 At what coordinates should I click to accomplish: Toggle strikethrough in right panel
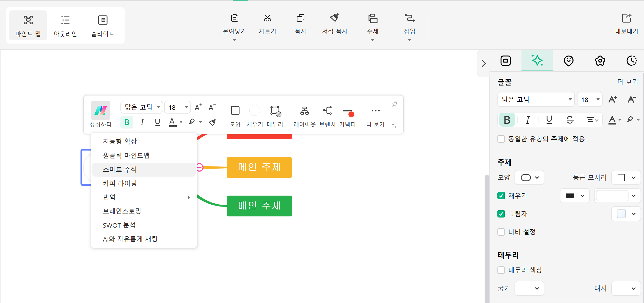570,120
